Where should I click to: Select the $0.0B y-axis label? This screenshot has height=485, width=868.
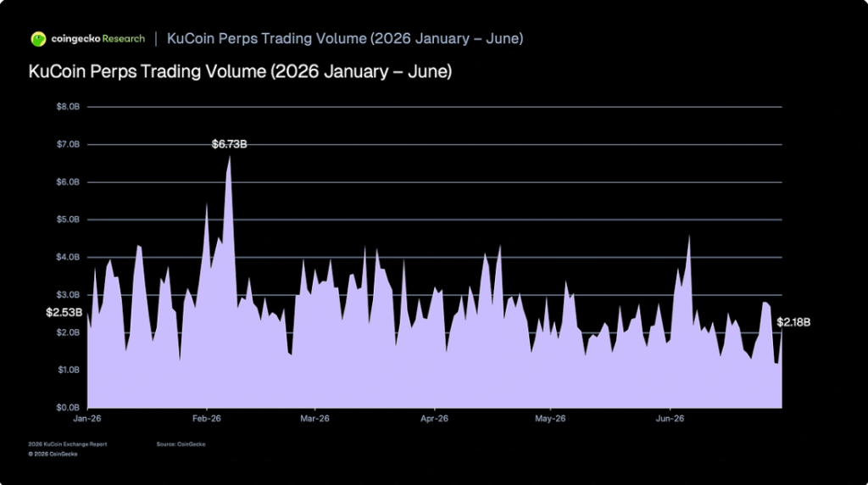(x=68, y=408)
